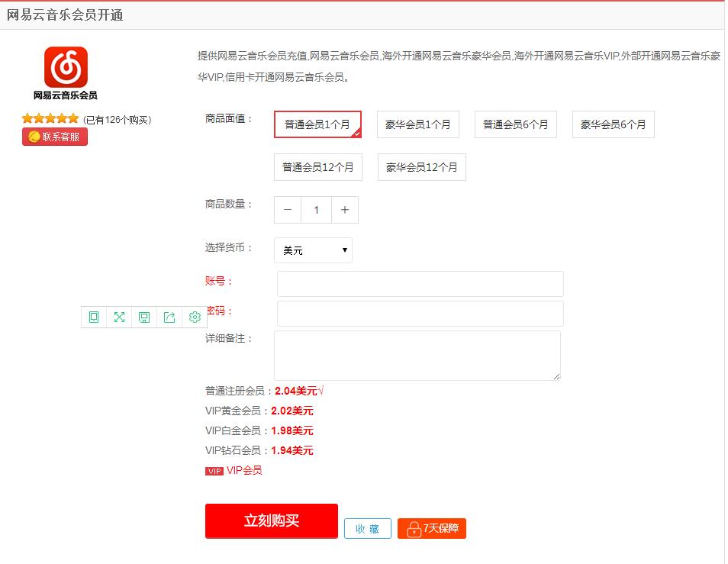Click the 网易云音乐会员开通 page heading
728x564 pixels.
[x=65, y=15]
